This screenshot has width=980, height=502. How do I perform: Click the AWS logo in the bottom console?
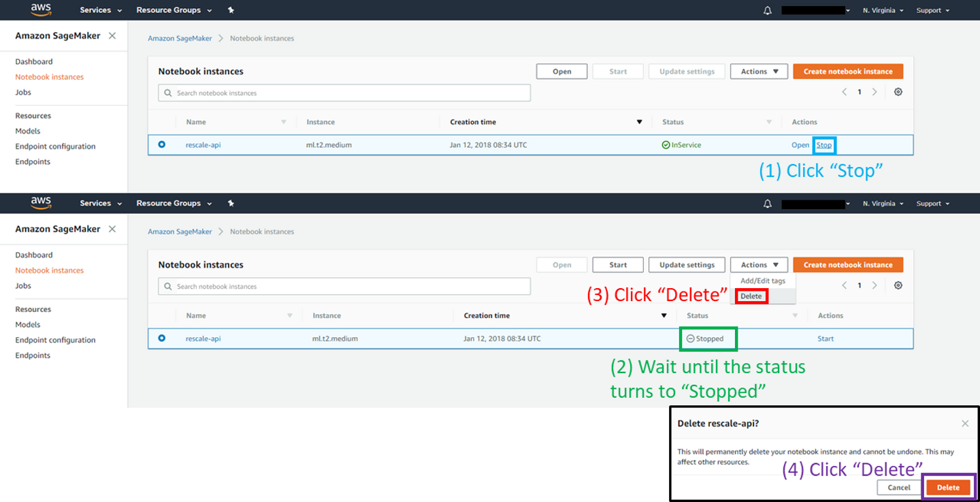coord(41,203)
